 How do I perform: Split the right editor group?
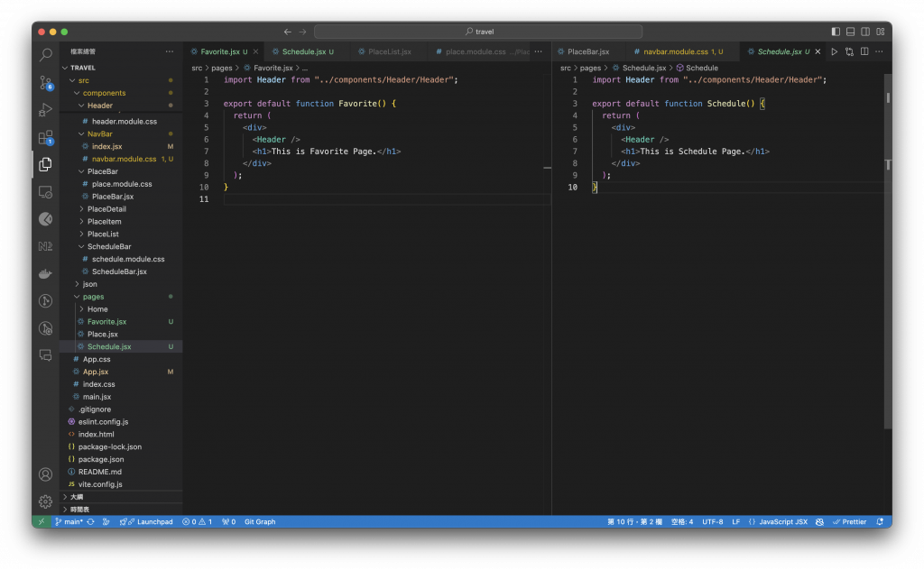tap(864, 51)
